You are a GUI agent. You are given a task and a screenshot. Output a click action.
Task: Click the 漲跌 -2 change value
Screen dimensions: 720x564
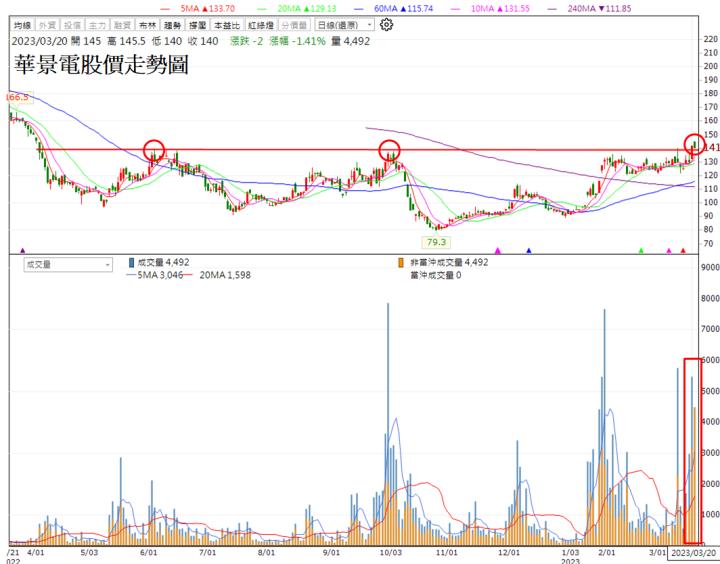click(x=247, y=41)
